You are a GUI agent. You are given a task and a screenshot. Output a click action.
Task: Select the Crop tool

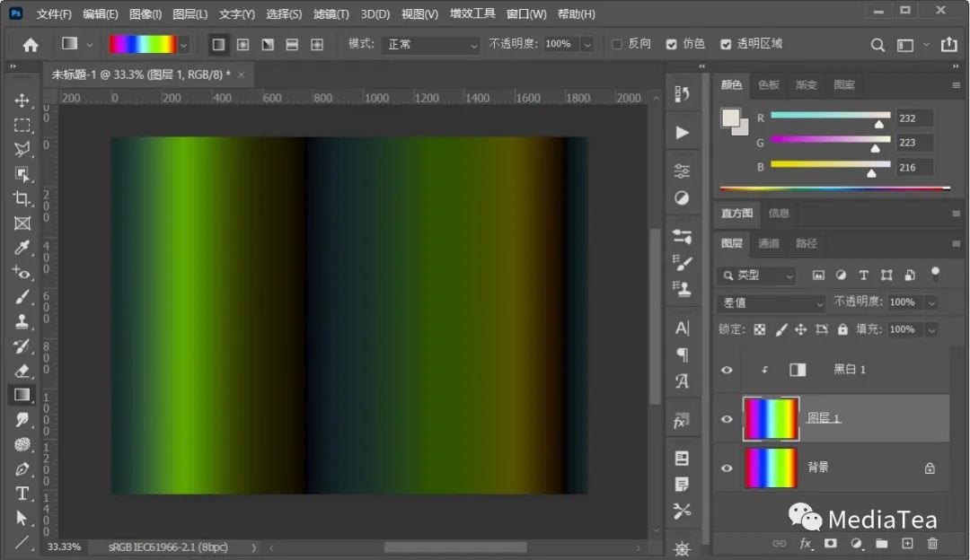tap(22, 198)
